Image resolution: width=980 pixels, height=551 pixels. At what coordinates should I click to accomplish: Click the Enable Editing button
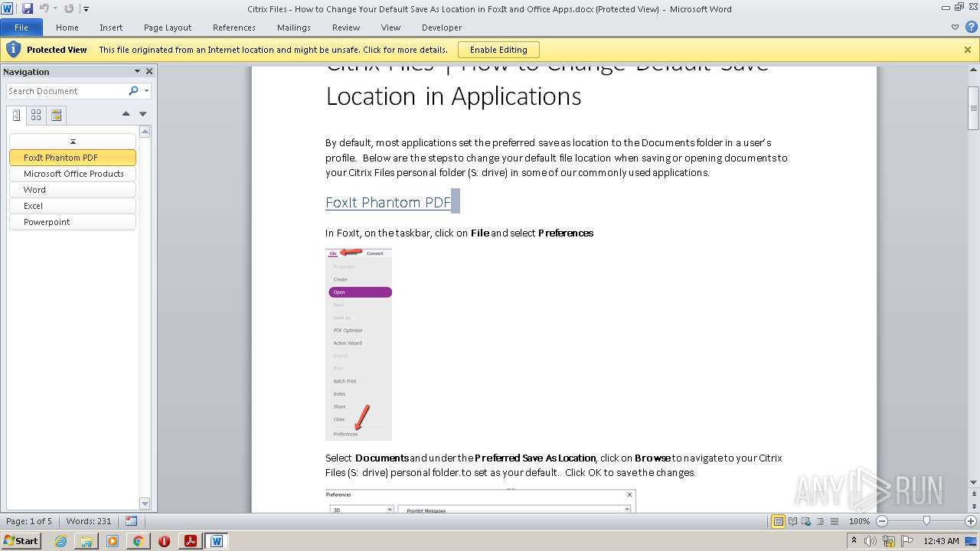pyautogui.click(x=498, y=50)
